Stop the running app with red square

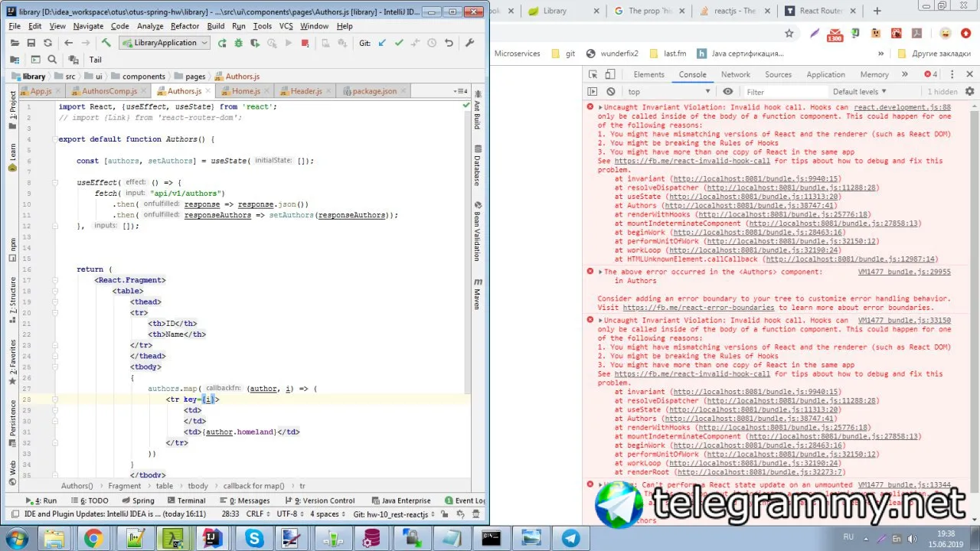(305, 43)
